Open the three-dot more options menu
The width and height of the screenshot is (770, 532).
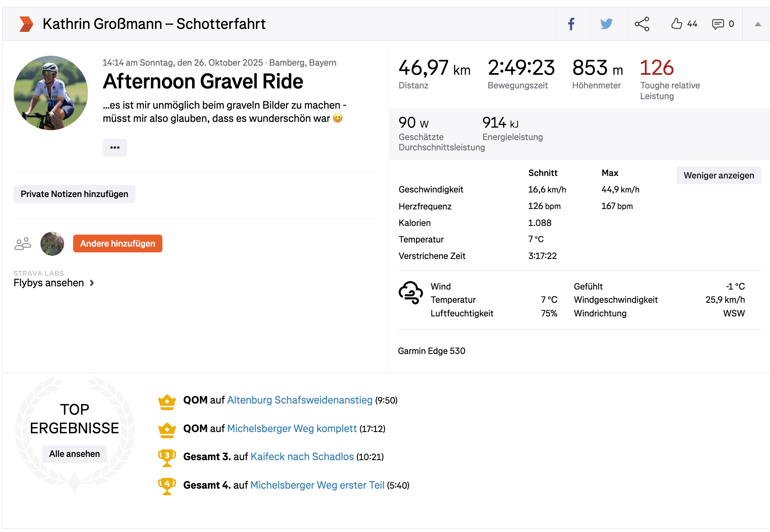point(115,147)
